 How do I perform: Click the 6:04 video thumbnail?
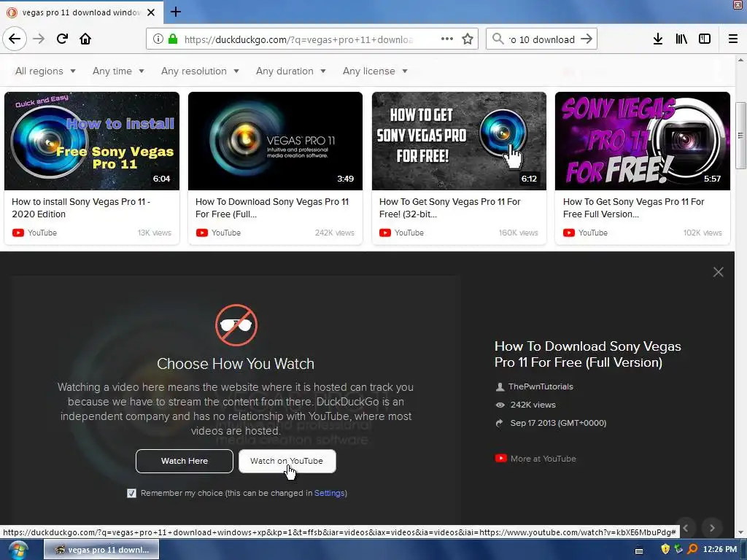point(92,141)
